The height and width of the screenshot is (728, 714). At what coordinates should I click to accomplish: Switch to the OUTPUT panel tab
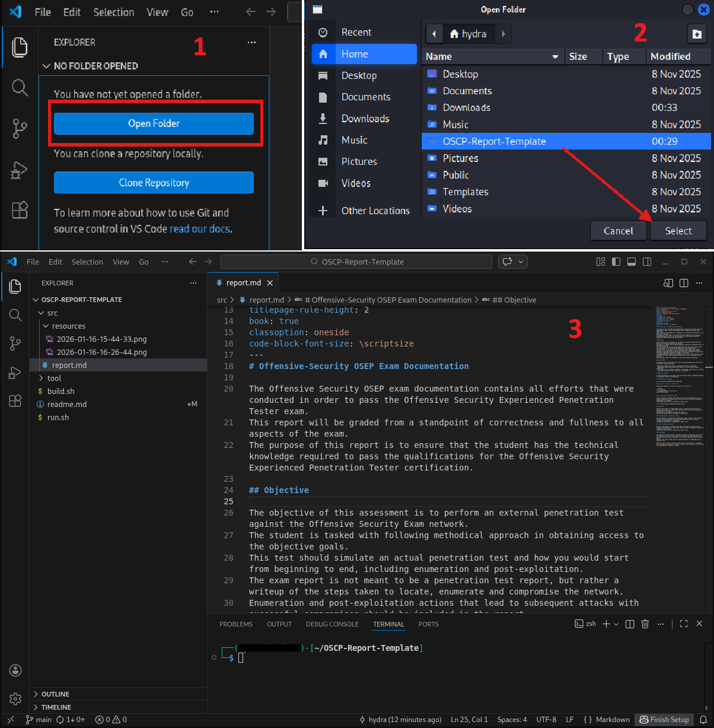point(279,624)
